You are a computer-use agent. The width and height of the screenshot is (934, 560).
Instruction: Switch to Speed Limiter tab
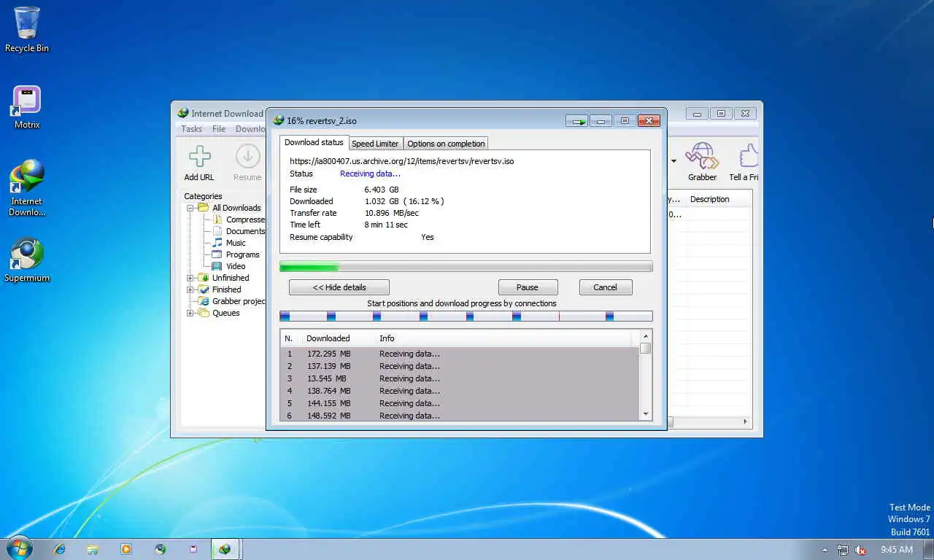click(375, 144)
